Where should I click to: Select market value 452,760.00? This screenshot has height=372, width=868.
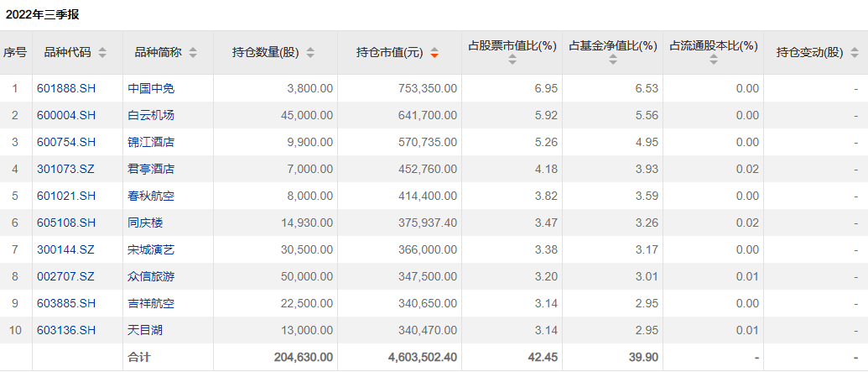pyautogui.click(x=428, y=169)
